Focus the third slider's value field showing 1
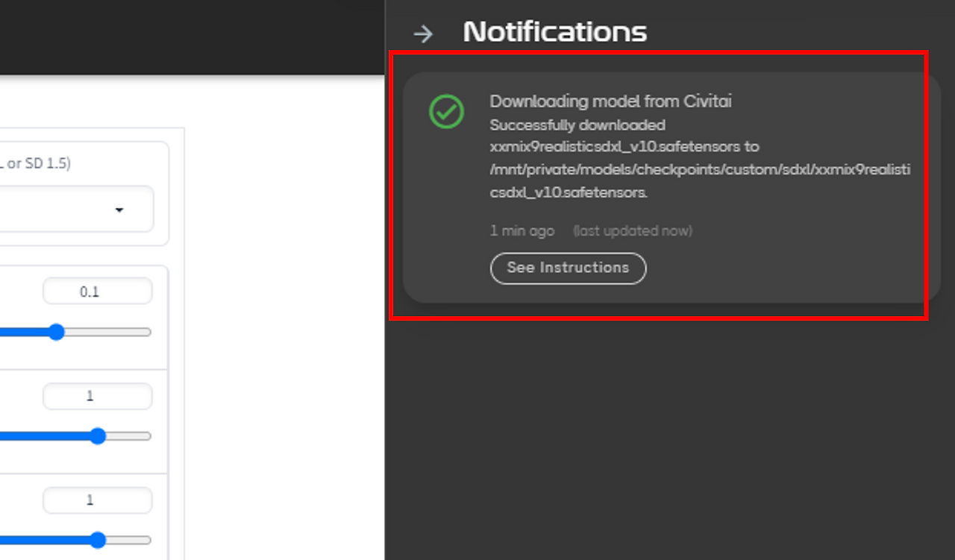This screenshot has height=560, width=955. (98, 500)
